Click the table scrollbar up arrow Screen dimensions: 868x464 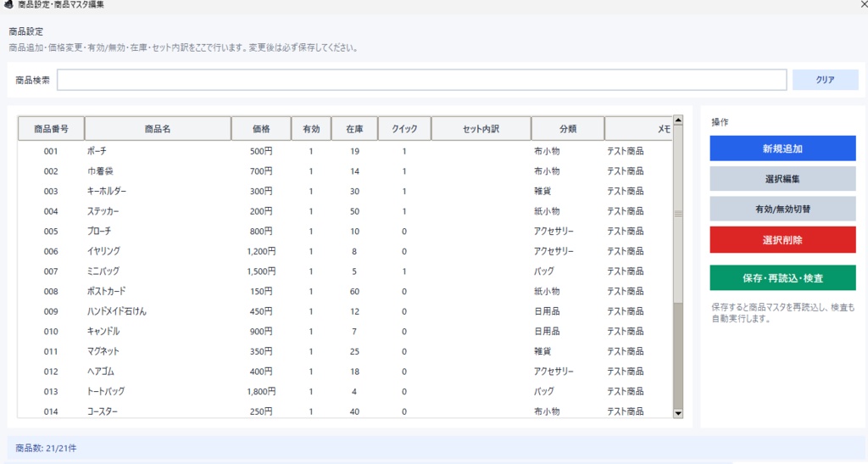[677, 120]
